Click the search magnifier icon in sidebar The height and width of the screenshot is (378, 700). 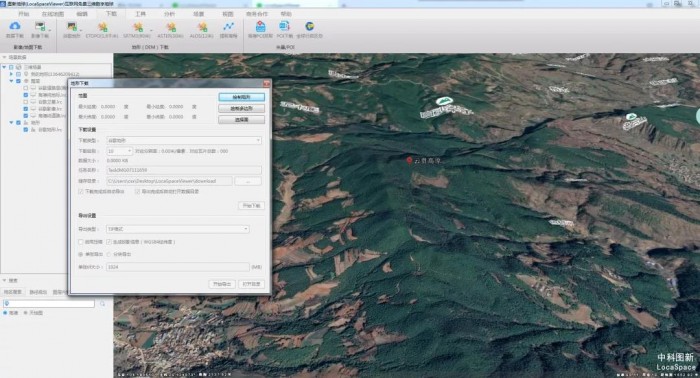coord(103,303)
